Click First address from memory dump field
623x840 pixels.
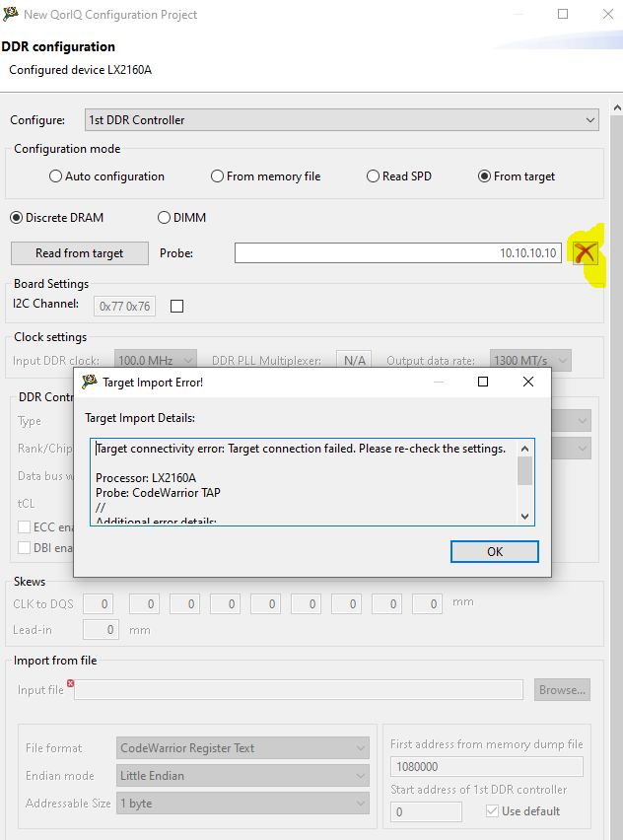(x=486, y=767)
